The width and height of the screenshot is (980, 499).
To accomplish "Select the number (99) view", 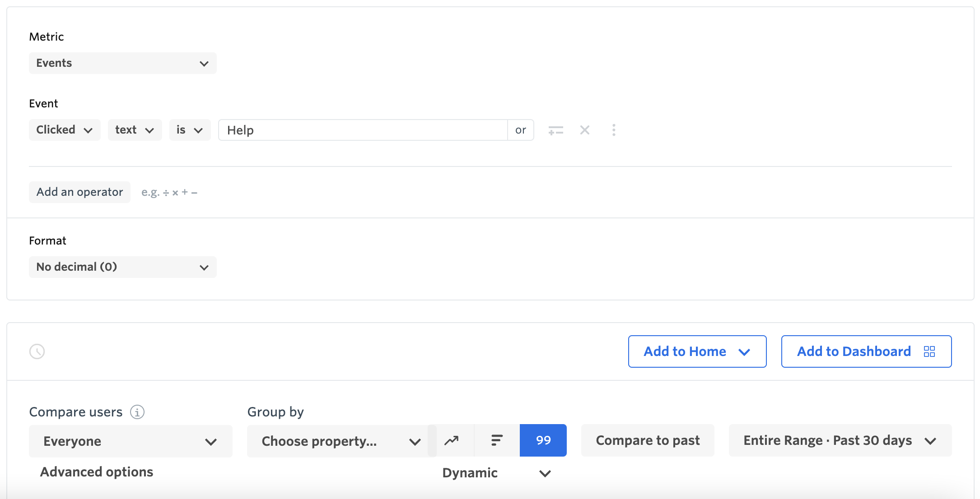I will click(x=543, y=440).
